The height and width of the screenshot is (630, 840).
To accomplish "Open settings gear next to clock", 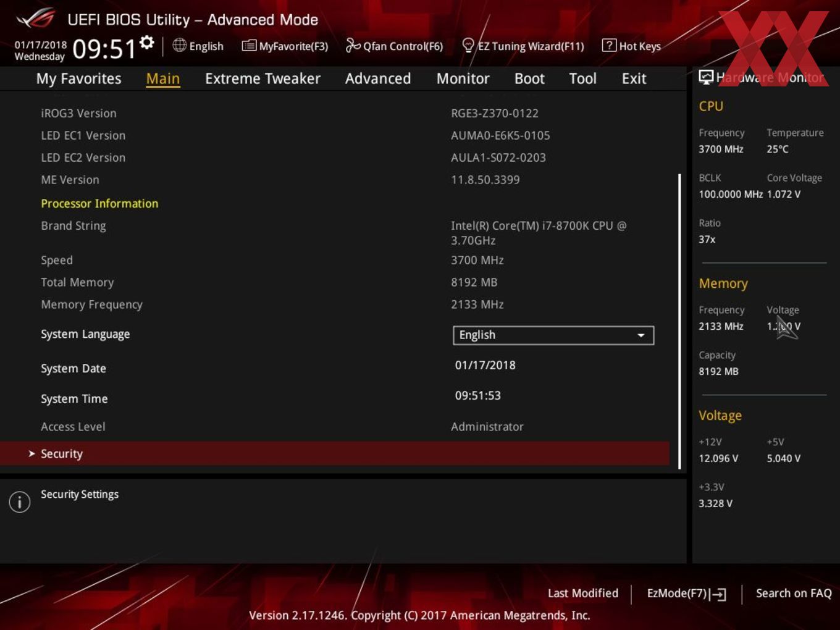I will point(147,42).
